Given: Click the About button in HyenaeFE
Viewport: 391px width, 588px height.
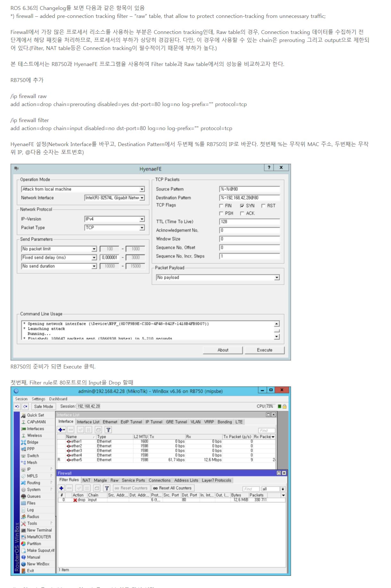Looking at the screenshot, I should (x=223, y=350).
